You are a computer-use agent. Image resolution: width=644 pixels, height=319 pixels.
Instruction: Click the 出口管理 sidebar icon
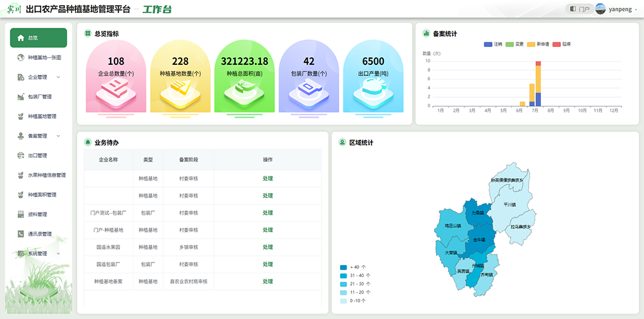[21, 156]
